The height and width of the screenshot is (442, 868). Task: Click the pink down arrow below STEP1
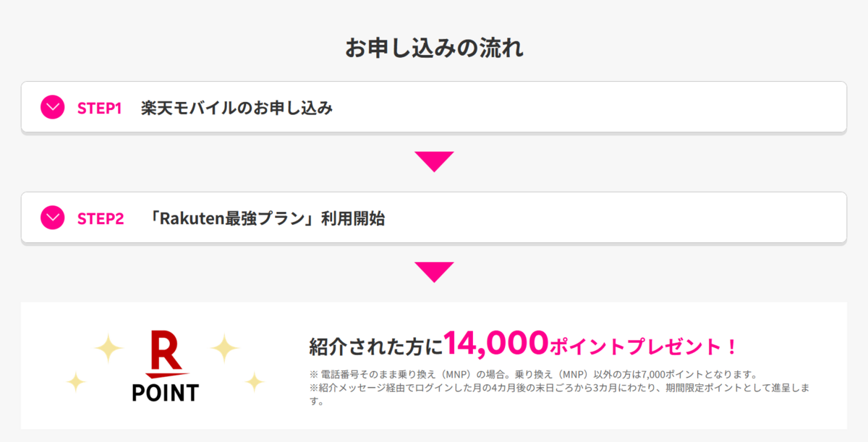pos(434,161)
